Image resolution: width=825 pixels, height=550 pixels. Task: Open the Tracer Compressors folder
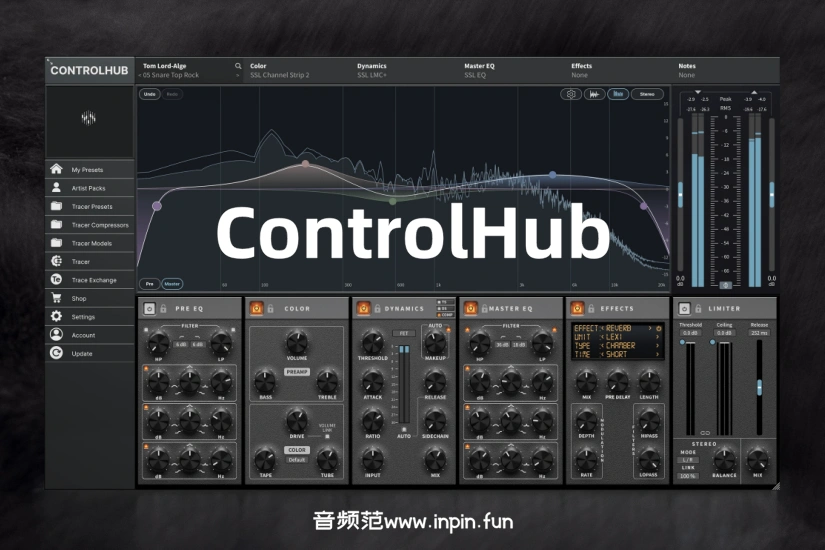click(x=56, y=224)
